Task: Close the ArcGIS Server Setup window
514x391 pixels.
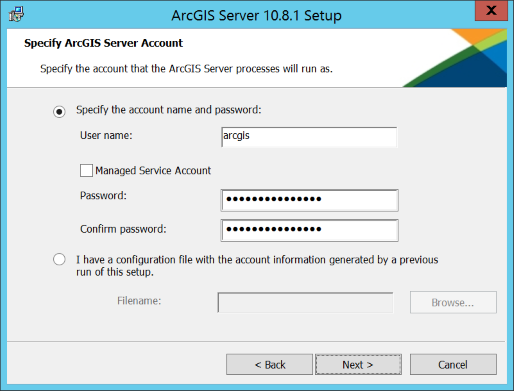Action: point(491,11)
